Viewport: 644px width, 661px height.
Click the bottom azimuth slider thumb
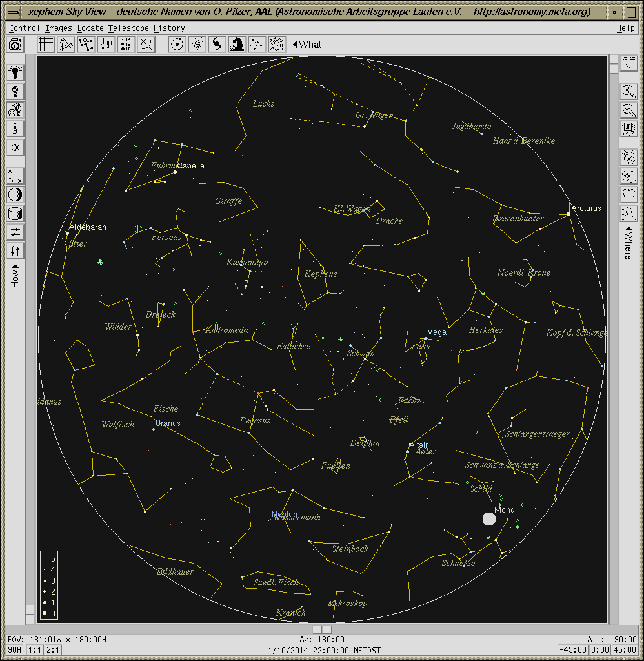(322, 629)
